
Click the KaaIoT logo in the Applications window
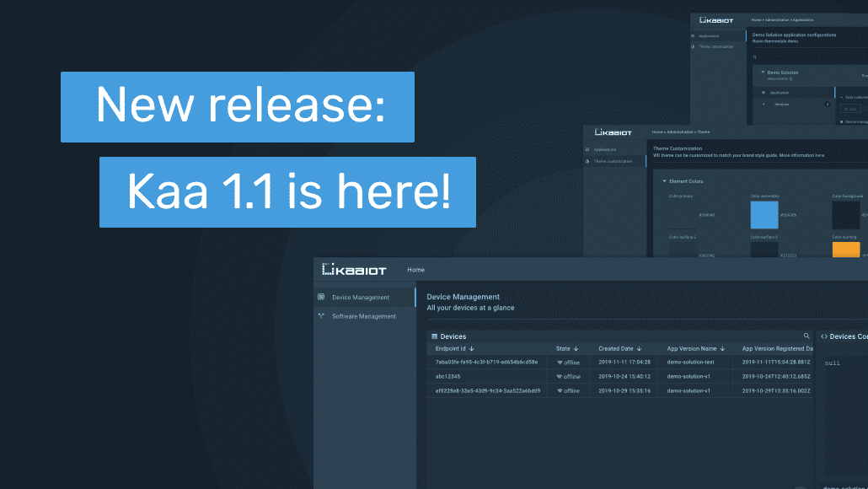[716, 20]
